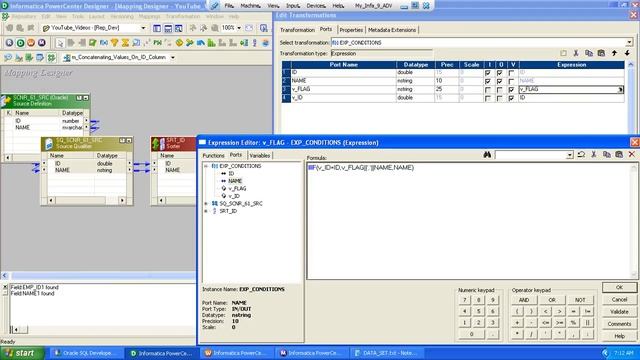
Task: Click the NOT operator button
Action: point(580,300)
